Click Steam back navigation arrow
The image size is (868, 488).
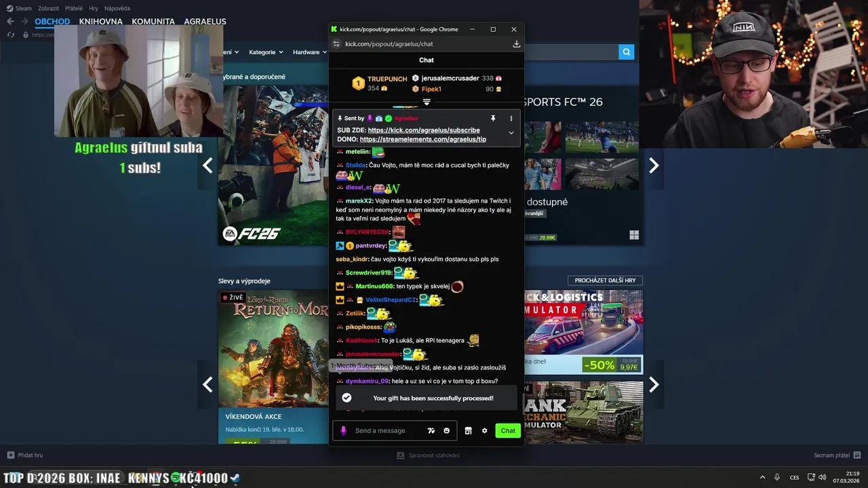pos(9,21)
